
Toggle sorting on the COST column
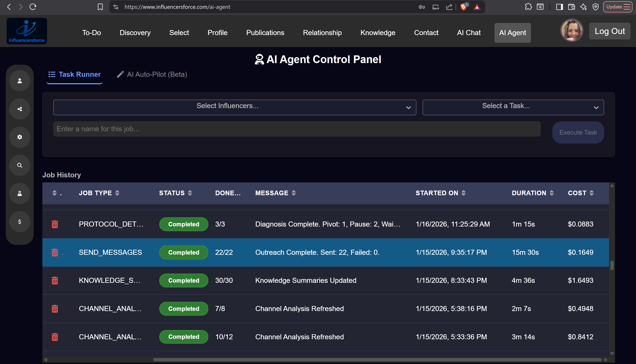click(x=591, y=193)
